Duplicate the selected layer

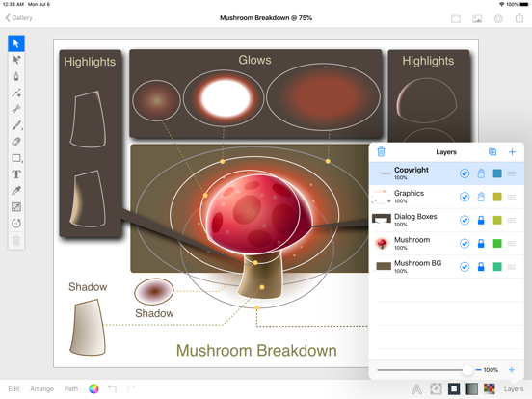pos(492,152)
